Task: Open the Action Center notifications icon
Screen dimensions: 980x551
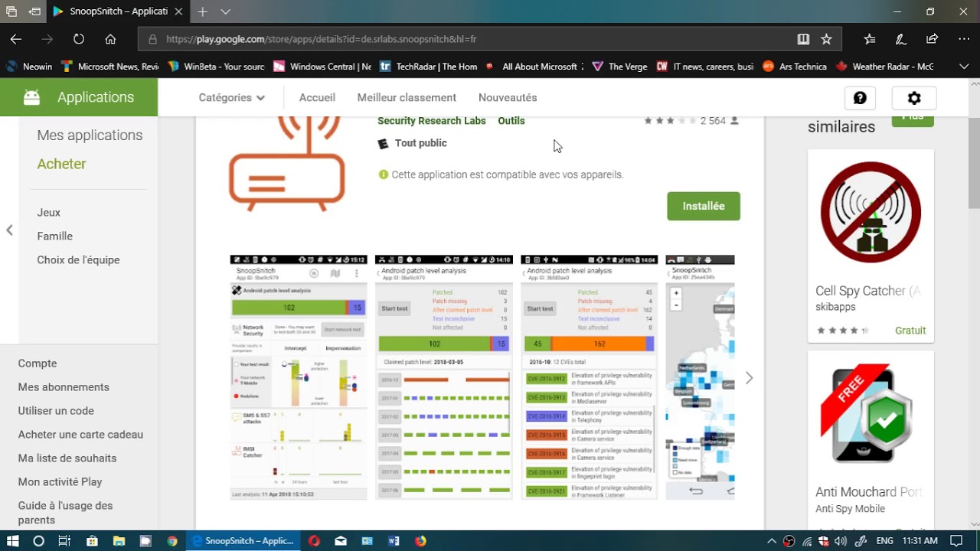Action: tap(956, 541)
